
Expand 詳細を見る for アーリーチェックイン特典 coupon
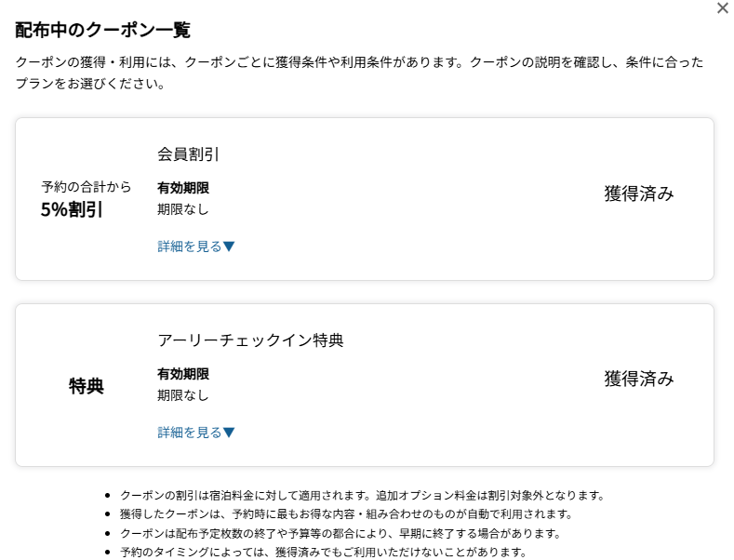point(196,433)
